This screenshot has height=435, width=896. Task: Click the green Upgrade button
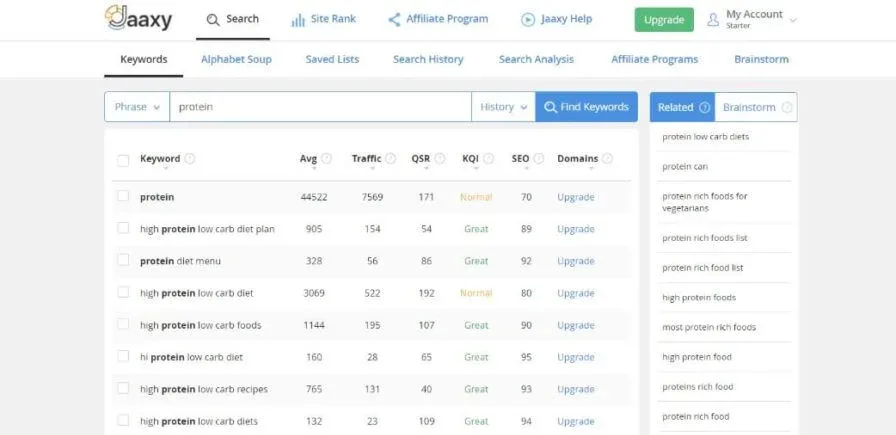coord(664,20)
